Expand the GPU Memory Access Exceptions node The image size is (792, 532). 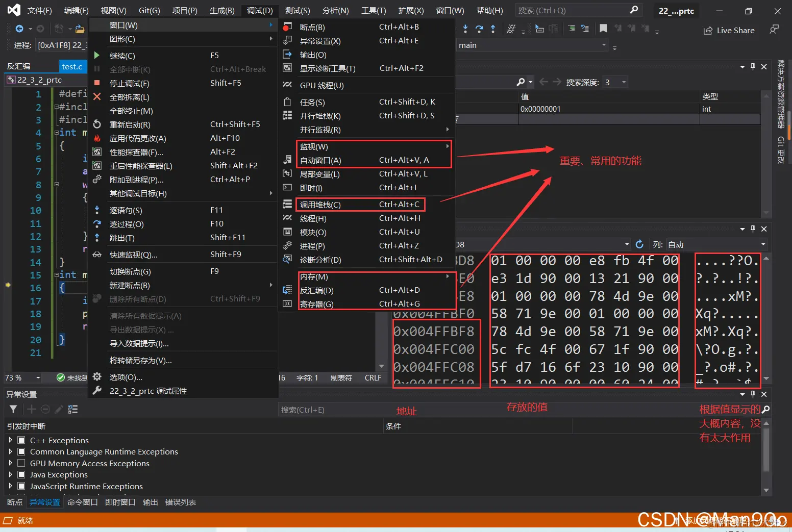coord(10,463)
